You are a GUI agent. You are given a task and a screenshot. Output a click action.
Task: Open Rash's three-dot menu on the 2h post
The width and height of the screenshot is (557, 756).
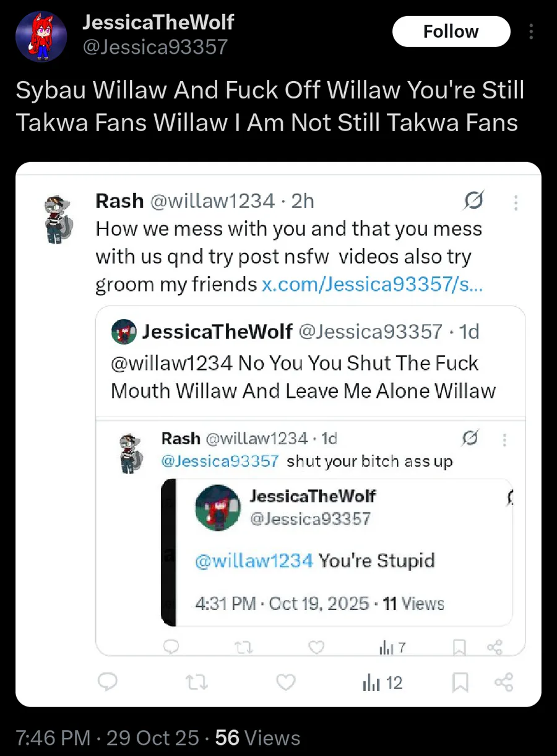516,202
